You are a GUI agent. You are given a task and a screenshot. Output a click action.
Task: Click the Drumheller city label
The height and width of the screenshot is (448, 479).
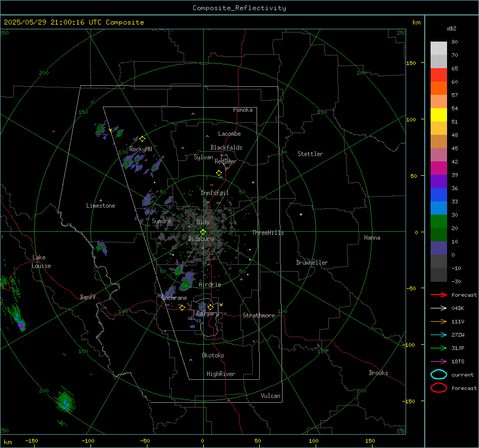(x=311, y=263)
